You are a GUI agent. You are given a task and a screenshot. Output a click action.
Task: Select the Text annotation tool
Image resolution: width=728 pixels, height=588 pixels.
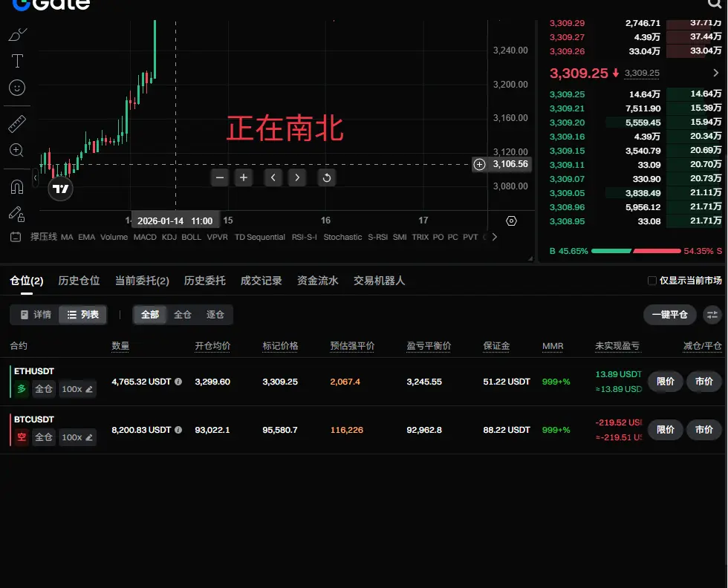(x=17, y=61)
